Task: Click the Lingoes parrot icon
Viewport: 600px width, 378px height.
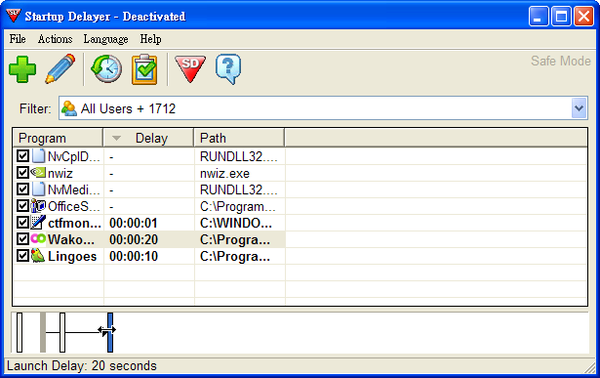Action: point(38,255)
